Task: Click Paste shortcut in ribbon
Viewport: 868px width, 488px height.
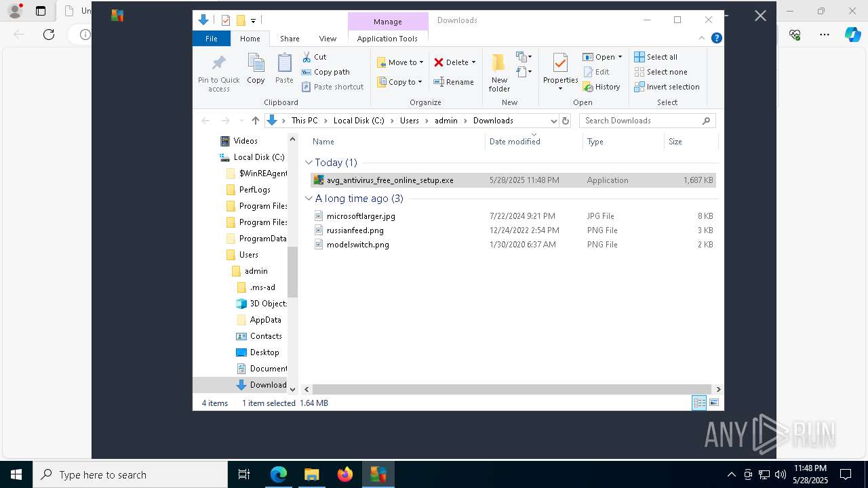Action: tap(333, 87)
